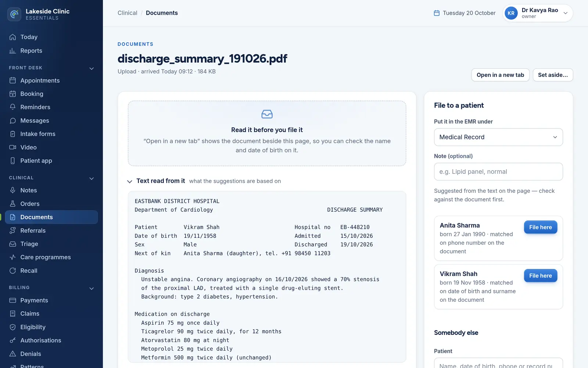Viewport: 588px width, 368px height.
Task: Focus the Somebody else Patient search field
Action: [x=498, y=363]
